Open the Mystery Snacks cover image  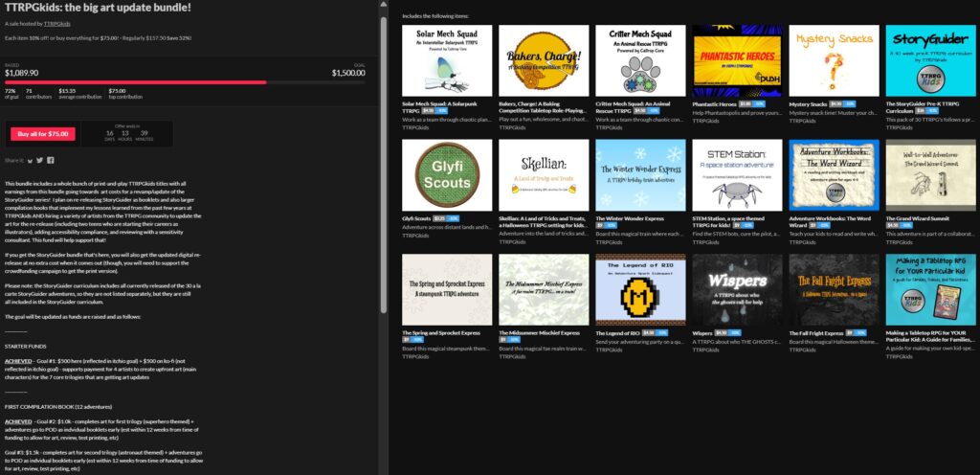click(834, 60)
